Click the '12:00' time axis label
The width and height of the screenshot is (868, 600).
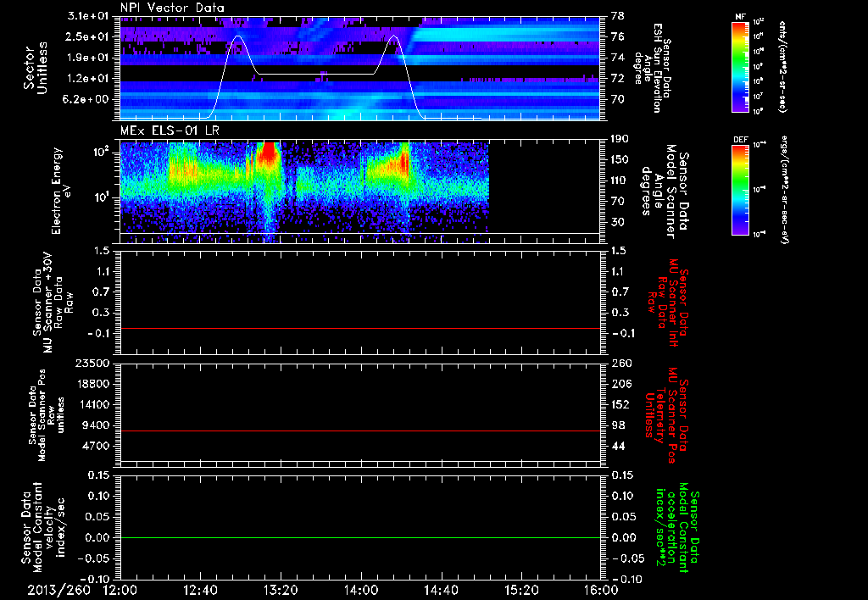tap(120, 590)
